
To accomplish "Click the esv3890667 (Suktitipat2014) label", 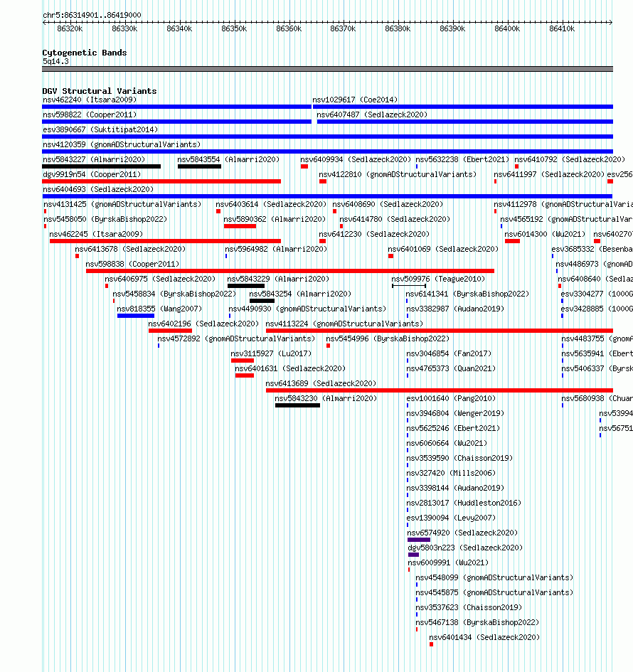I will (100, 129).
